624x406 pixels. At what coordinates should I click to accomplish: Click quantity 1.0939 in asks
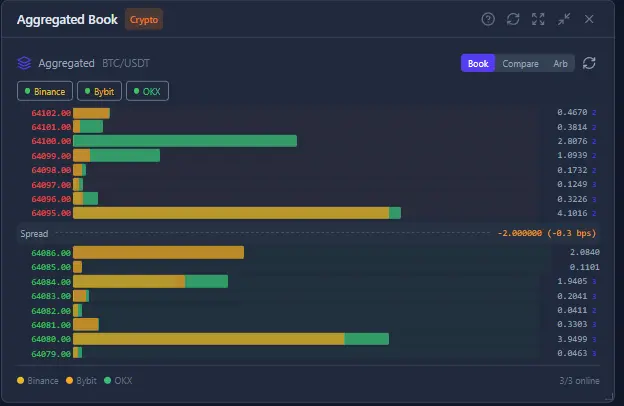[x=572, y=155]
